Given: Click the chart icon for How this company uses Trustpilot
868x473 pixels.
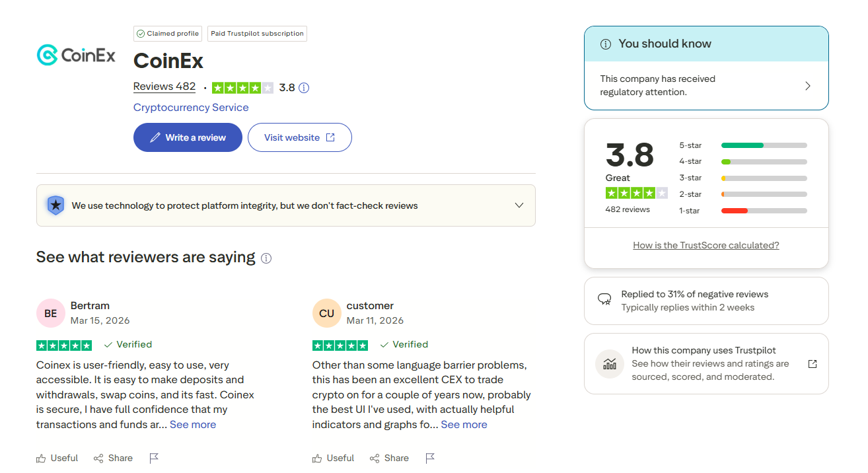Looking at the screenshot, I should tap(610, 363).
